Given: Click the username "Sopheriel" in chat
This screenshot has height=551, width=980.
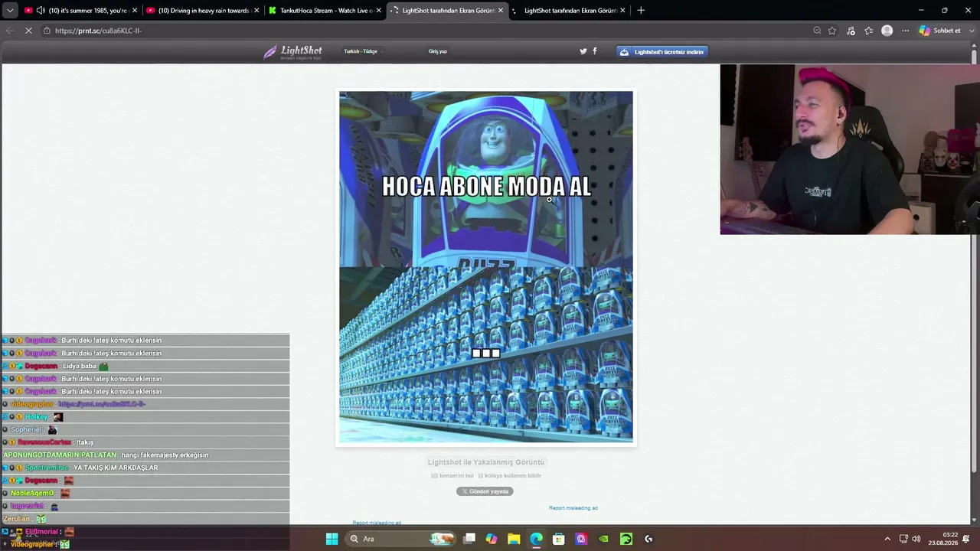Looking at the screenshot, I should (x=26, y=429).
